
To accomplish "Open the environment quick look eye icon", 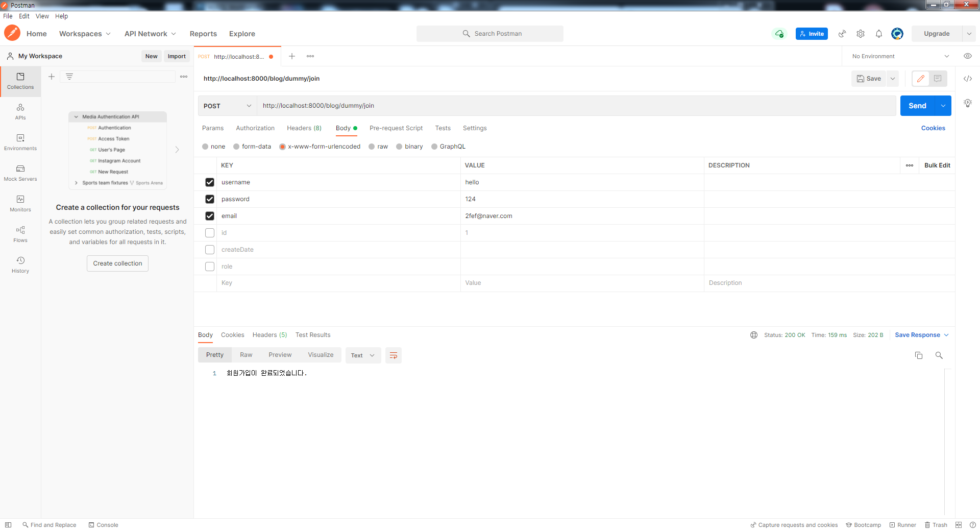I will [x=968, y=56].
